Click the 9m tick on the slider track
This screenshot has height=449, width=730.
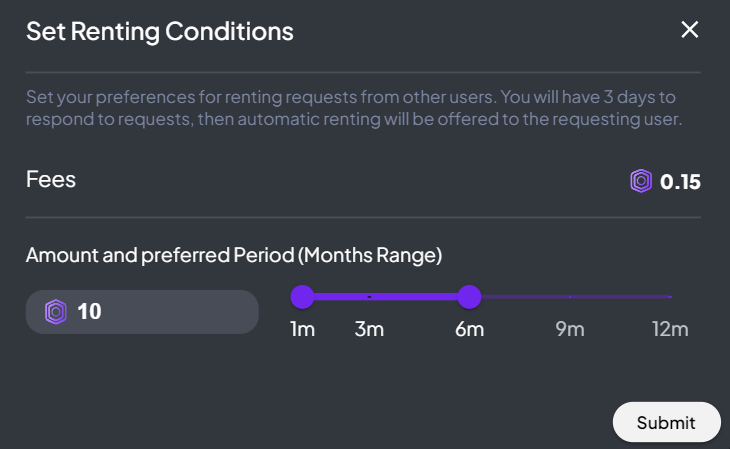click(570, 297)
